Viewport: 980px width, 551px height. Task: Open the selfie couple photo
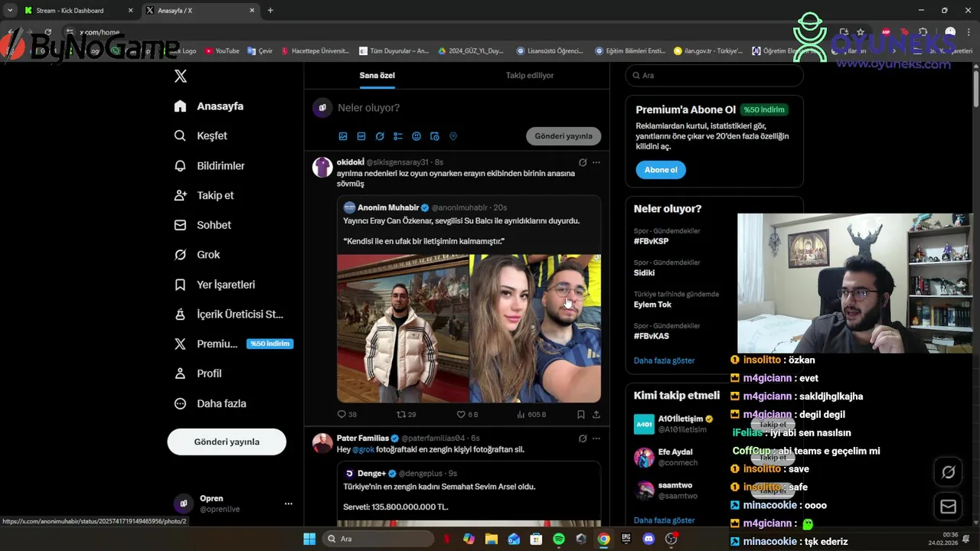click(x=535, y=328)
